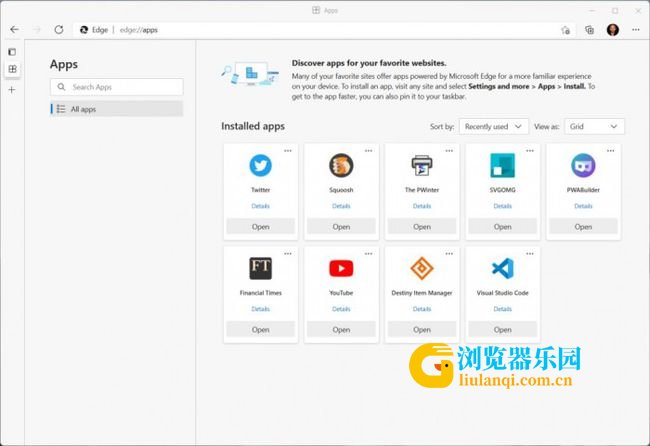Viewport: 650px width, 446px height.
Task: Click the Search Apps input field
Action: point(116,87)
